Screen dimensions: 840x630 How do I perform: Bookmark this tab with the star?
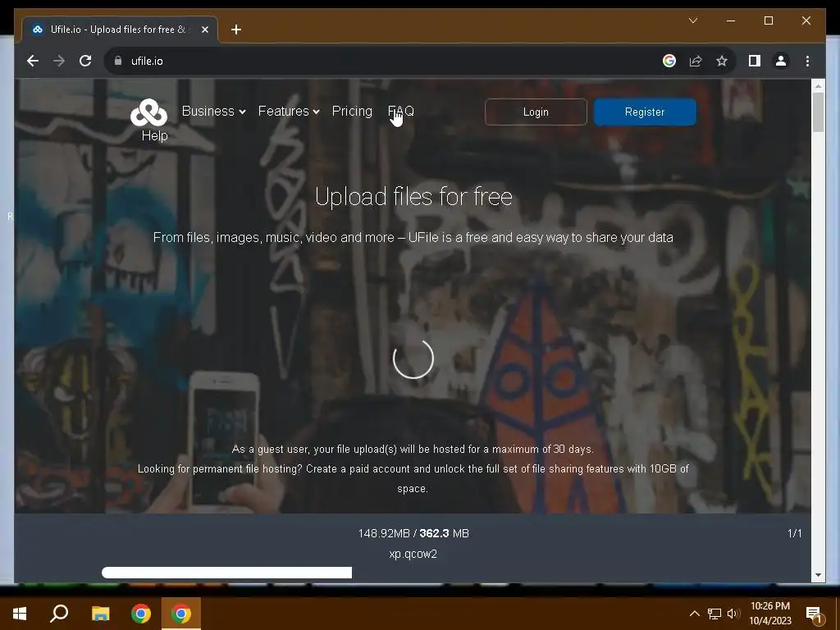722,61
